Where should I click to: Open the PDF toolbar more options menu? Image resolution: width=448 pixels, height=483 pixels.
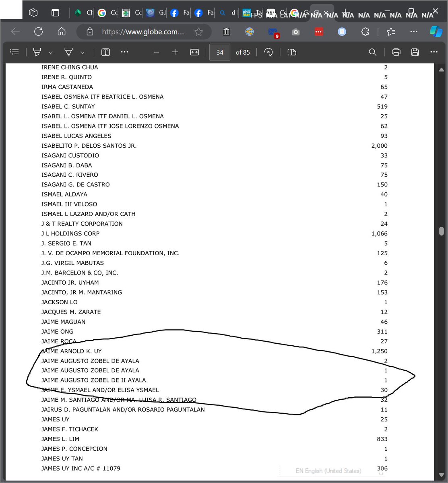[x=434, y=52]
